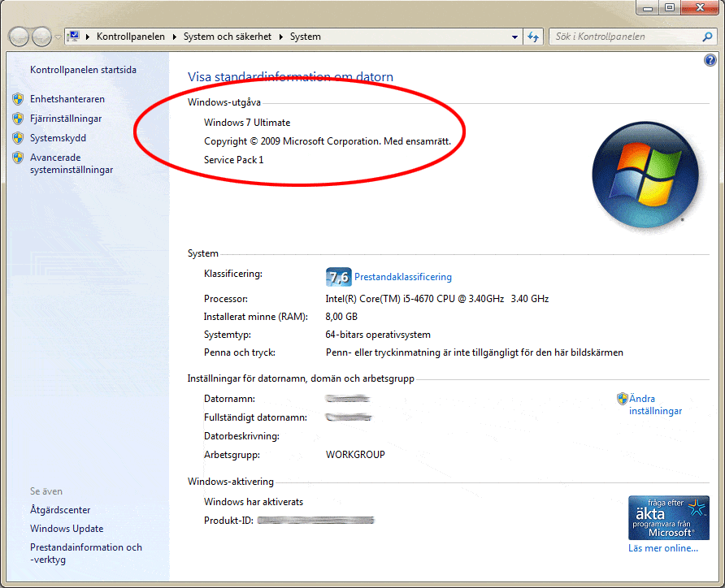Viewport: 725px width, 588px height.
Task: Click the search magnifier icon
Action: coord(707,37)
